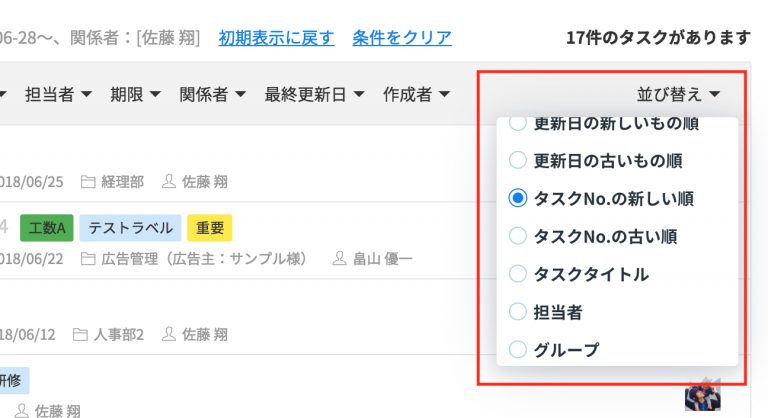Select 更新日の古いもの順 radio option
This screenshot has height=418, width=768.
[518, 160]
